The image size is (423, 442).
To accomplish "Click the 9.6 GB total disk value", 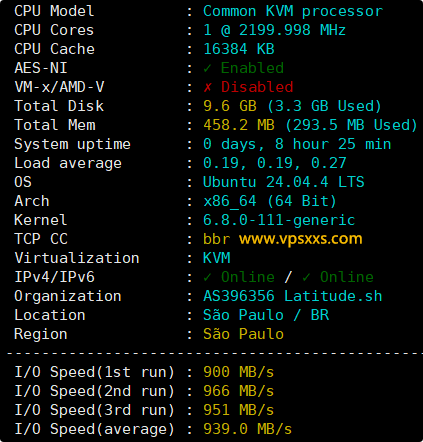I will [230, 106].
